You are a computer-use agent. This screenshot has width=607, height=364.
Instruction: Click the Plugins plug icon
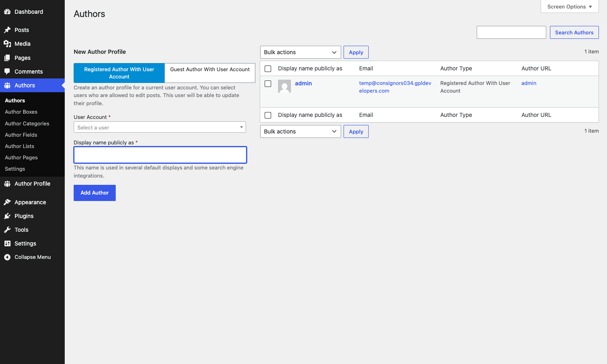(7, 216)
